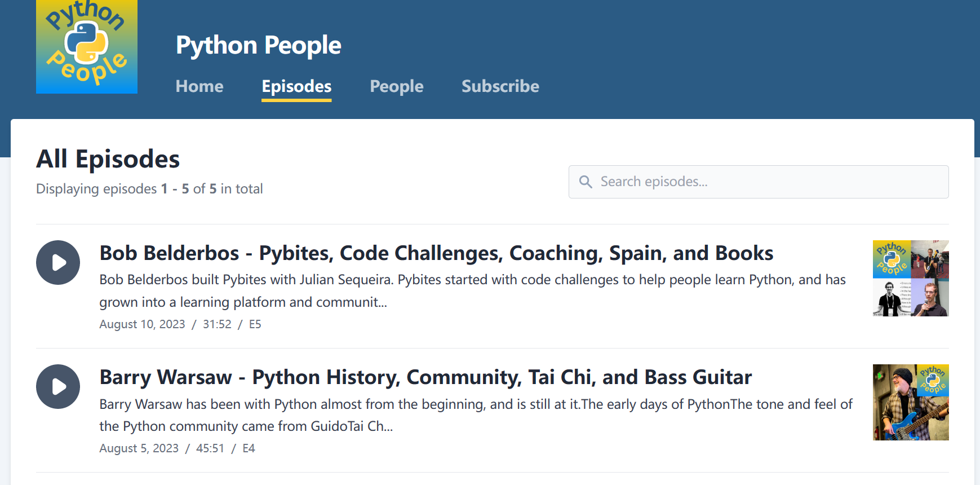The height and width of the screenshot is (485, 980).
Task: Go to the Home tab
Action: 199,86
